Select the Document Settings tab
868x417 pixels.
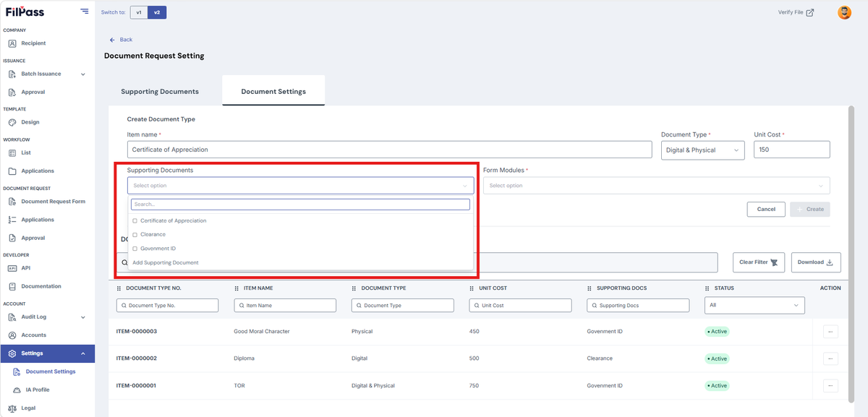point(273,91)
